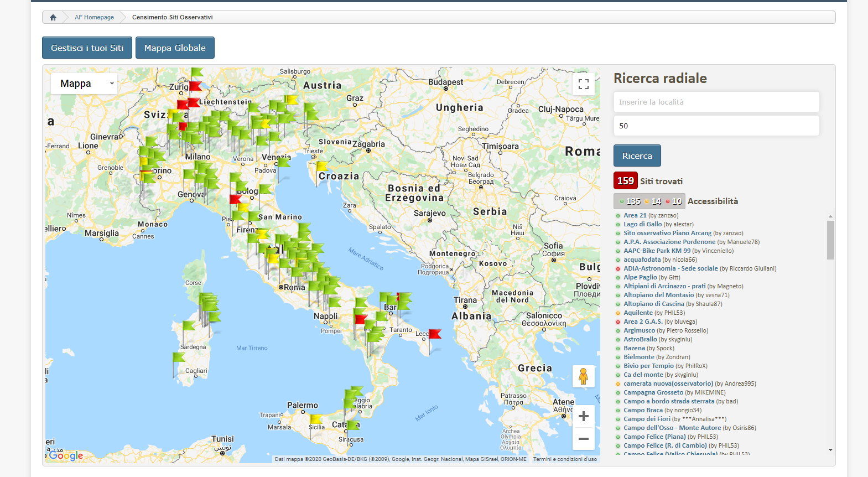
Task: Click the Gestisci i tuoi Siti button
Action: click(x=87, y=48)
